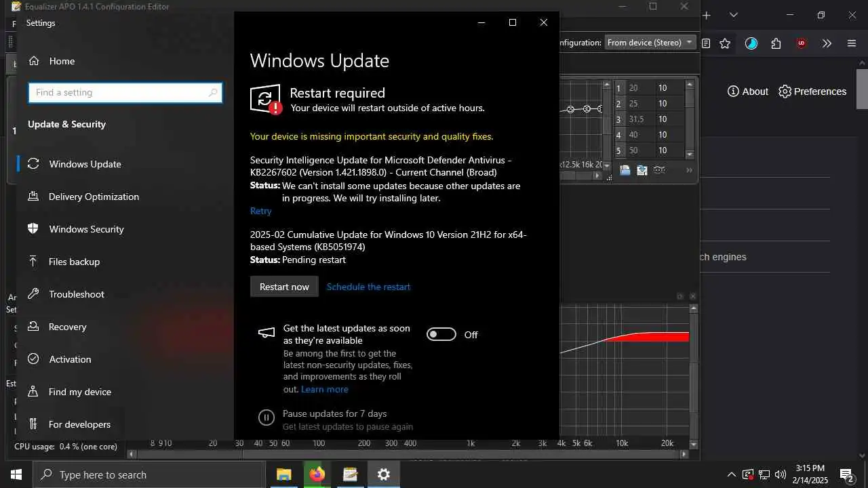868x488 pixels.
Task: Click the Settings gear taskbar icon
Action: click(x=383, y=474)
